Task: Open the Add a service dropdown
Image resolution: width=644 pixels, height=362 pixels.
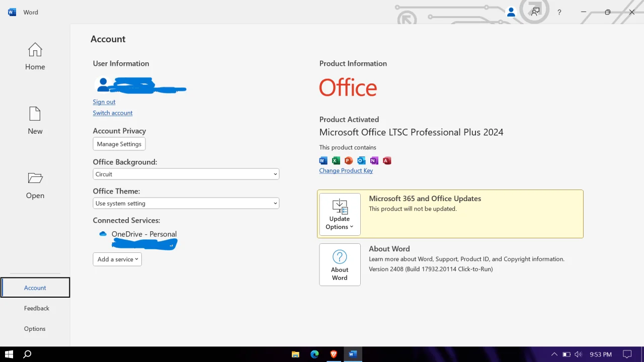Action: (117, 259)
